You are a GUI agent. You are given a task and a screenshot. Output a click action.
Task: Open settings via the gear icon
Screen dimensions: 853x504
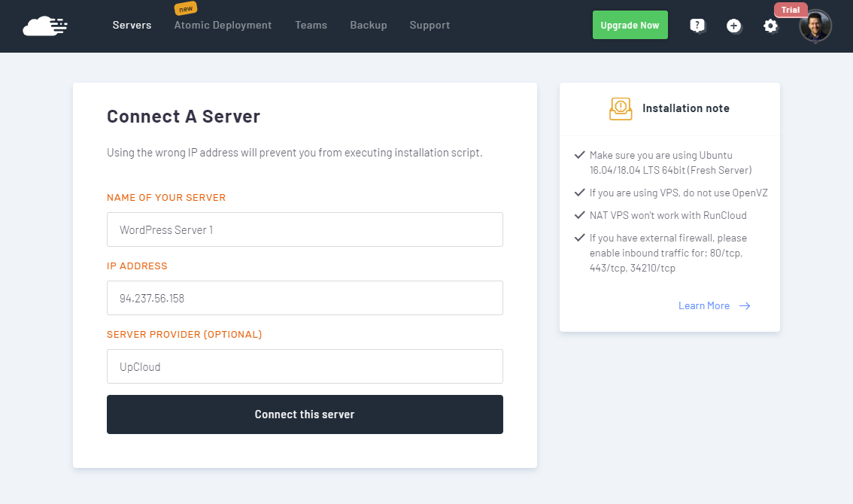coord(770,26)
